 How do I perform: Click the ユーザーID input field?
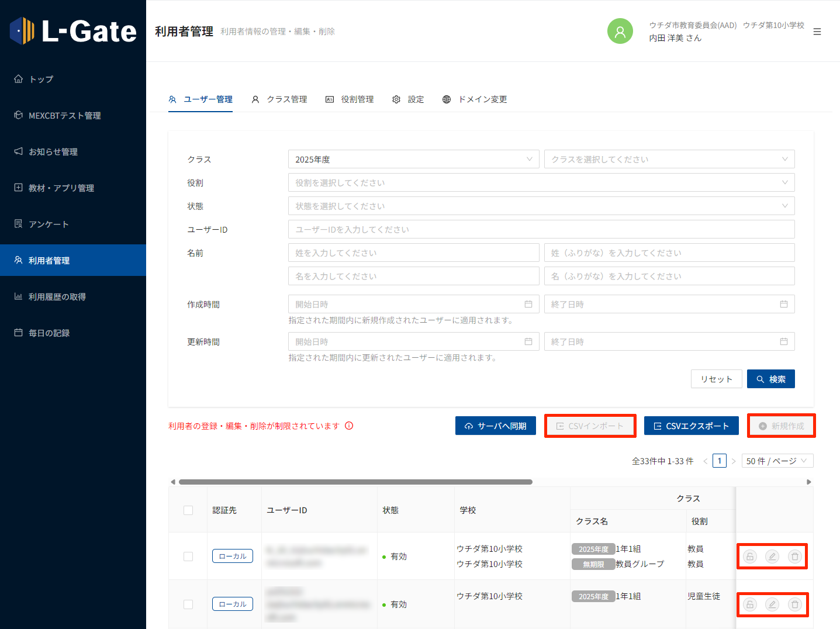[541, 229]
